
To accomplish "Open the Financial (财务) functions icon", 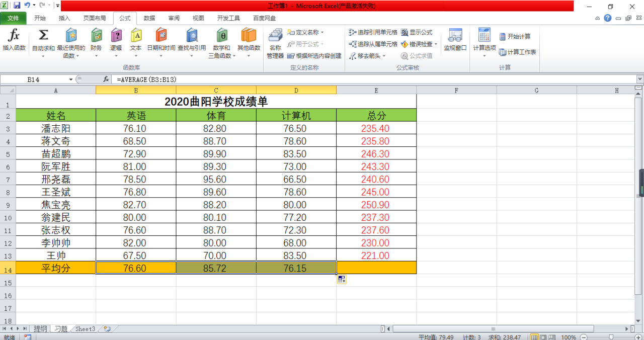I will click(x=96, y=35).
